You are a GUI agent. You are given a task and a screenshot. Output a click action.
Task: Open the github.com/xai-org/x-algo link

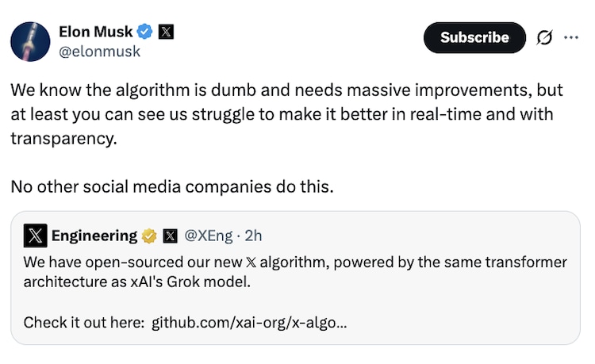tap(248, 323)
